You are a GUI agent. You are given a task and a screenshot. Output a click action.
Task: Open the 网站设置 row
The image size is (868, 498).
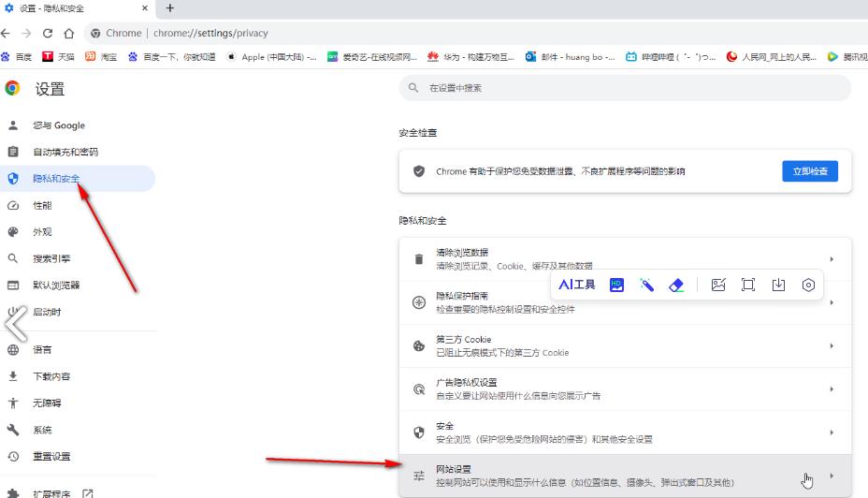tap(625, 476)
